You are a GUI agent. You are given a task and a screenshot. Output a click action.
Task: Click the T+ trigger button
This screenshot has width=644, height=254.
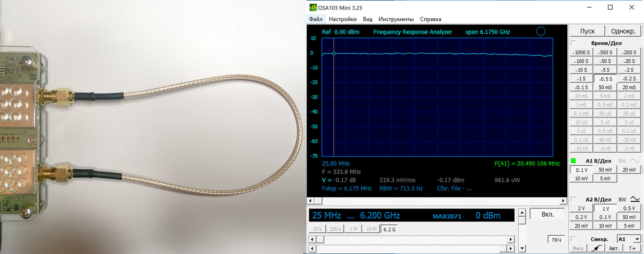[x=632, y=248]
